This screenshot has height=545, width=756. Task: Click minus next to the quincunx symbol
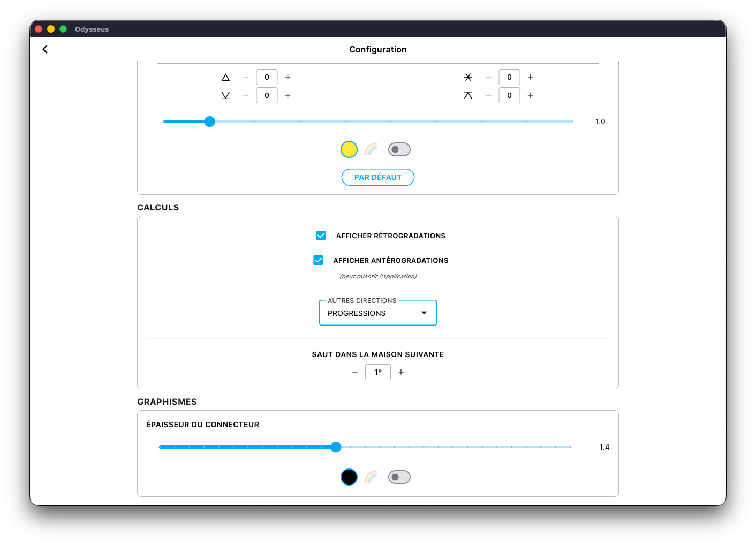(x=488, y=95)
